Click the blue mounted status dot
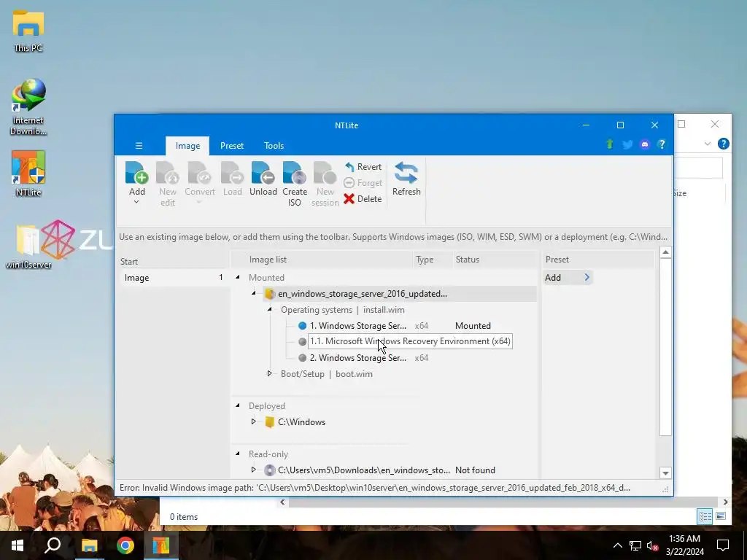 click(x=302, y=326)
